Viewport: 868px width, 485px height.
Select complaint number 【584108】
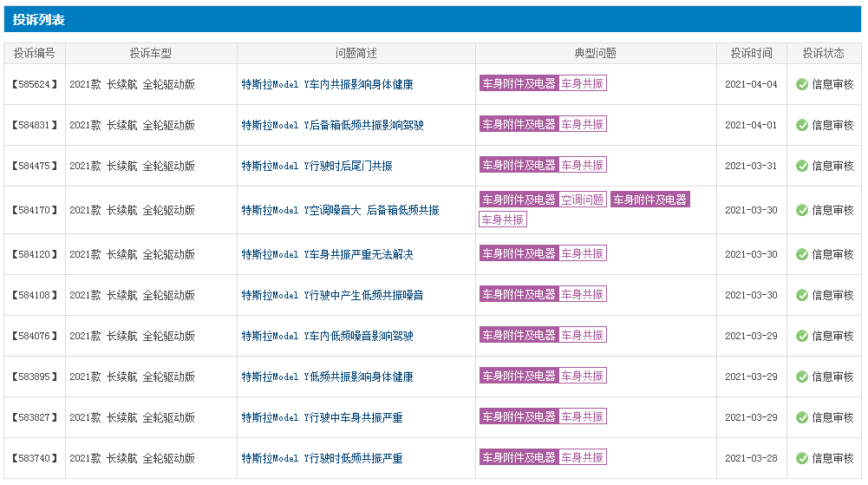[35, 295]
